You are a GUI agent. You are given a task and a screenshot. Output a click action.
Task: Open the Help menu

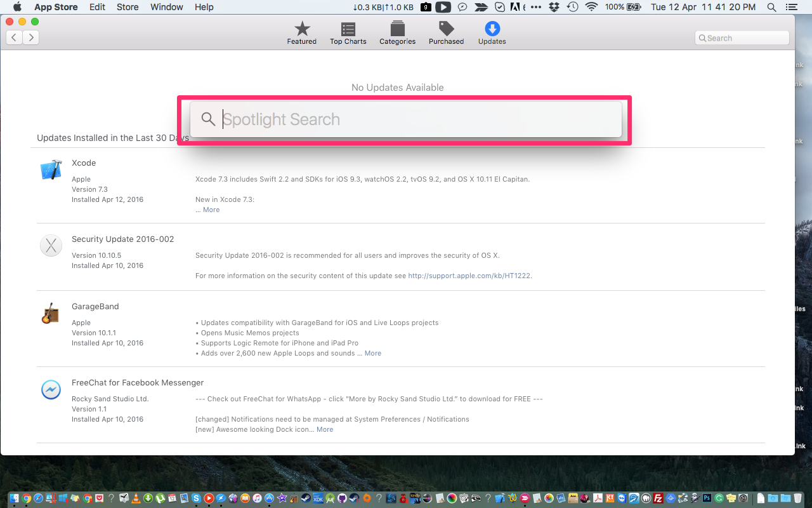(x=204, y=7)
